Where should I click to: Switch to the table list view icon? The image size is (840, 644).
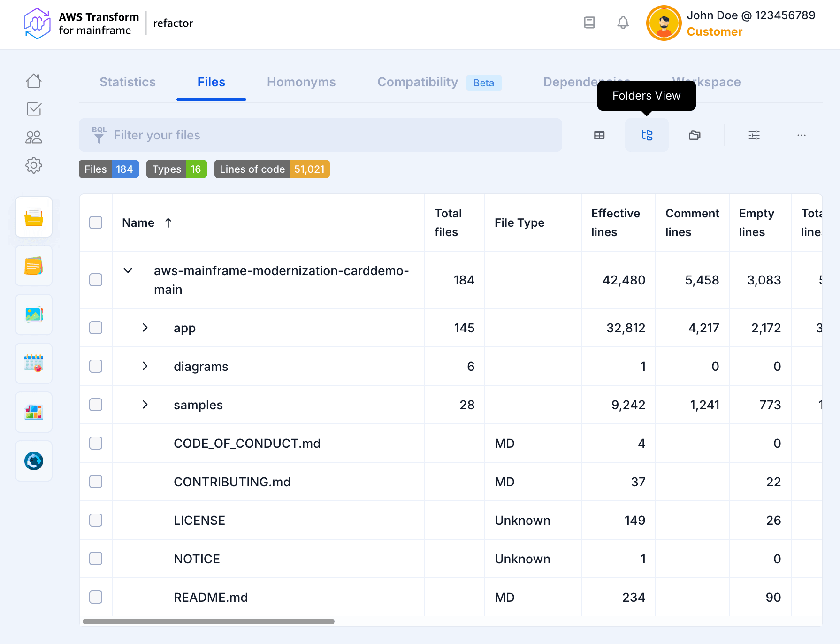599,136
